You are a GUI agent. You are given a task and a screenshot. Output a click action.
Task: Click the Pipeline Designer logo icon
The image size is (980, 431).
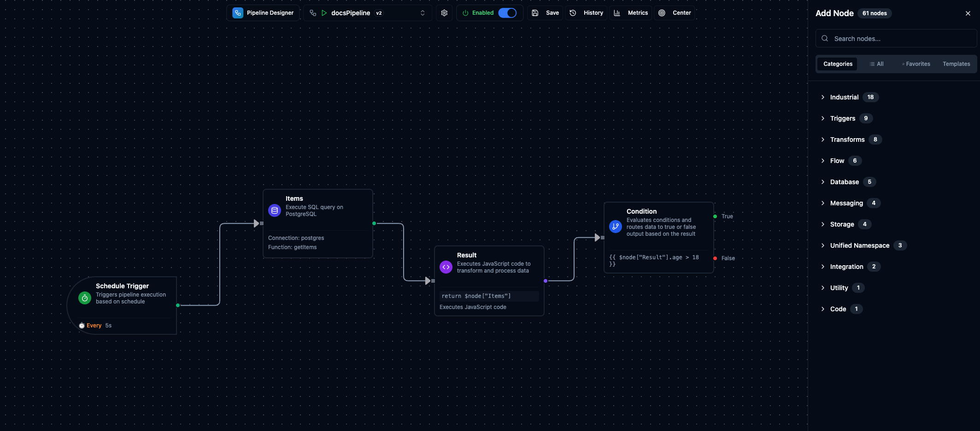point(238,13)
